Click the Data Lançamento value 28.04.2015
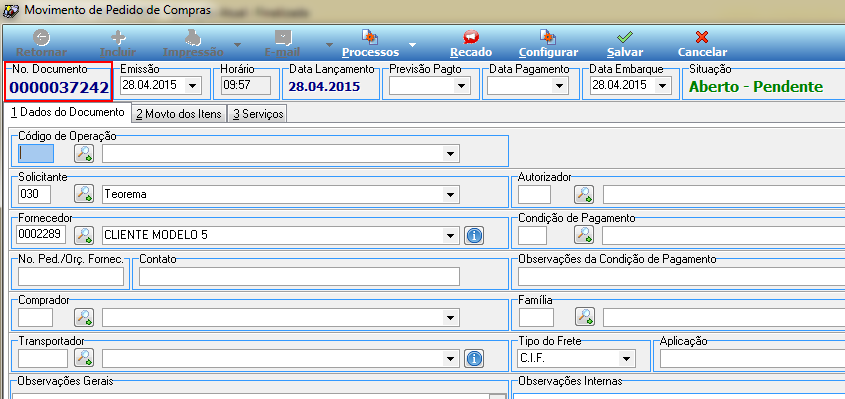The width and height of the screenshot is (845, 399). click(x=324, y=86)
